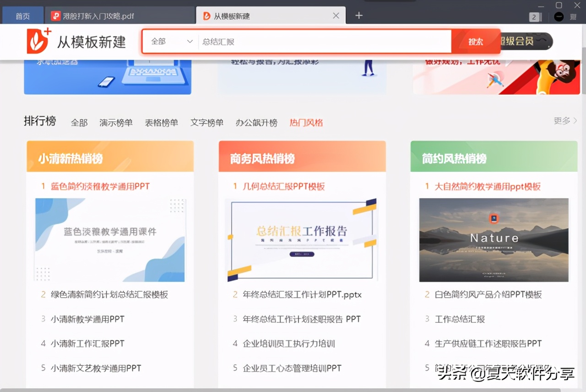
Task: Switch to the 首页 home tab
Action: (22, 15)
